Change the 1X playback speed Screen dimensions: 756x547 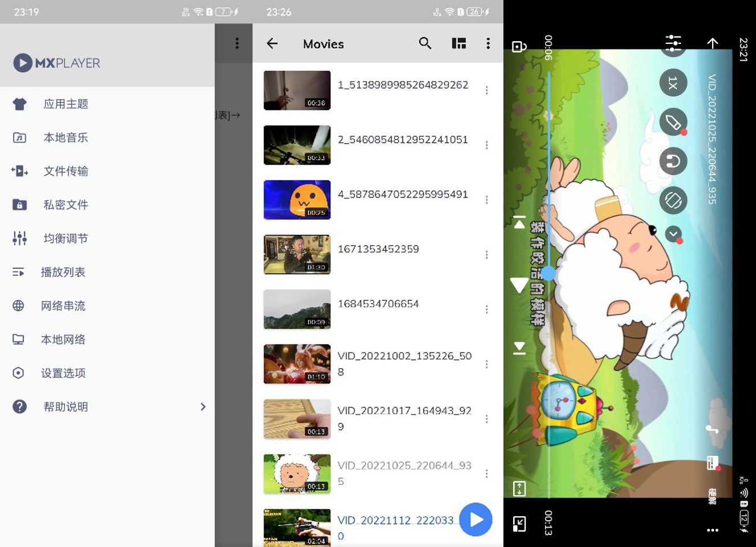(x=673, y=83)
